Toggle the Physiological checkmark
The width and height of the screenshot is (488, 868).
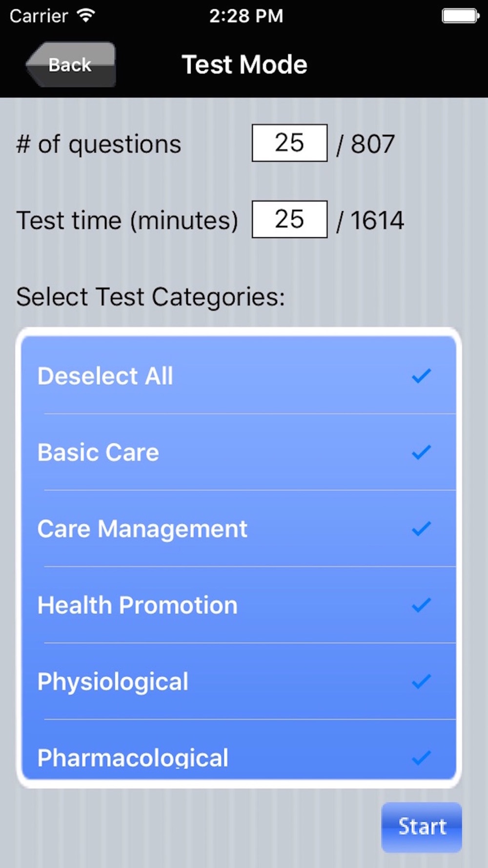pos(421,682)
